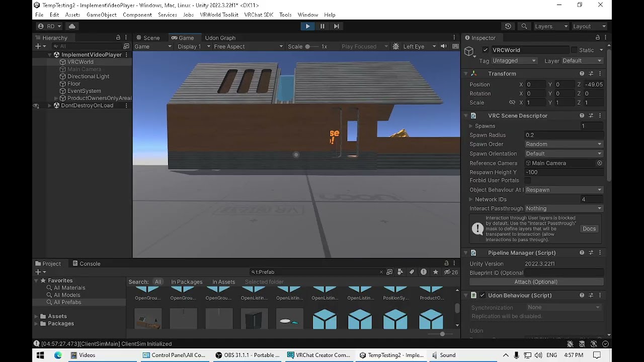Screen dimensions: 644x362
Task: Lock the Inspector panel
Action: pyautogui.click(x=598, y=38)
